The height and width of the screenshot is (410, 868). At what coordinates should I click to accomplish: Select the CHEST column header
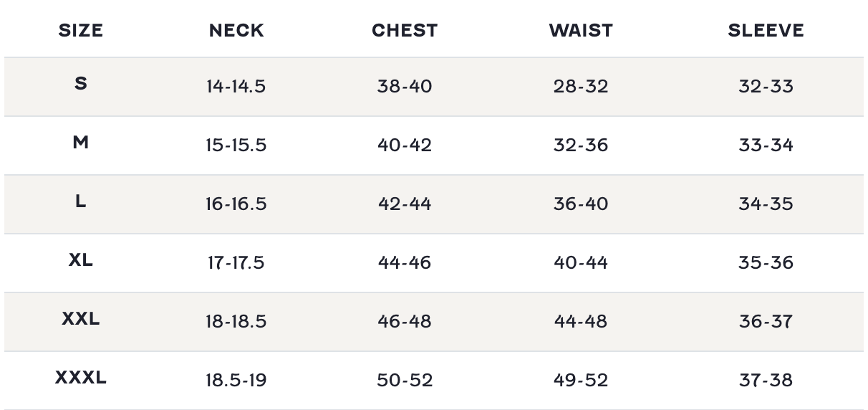tap(405, 30)
